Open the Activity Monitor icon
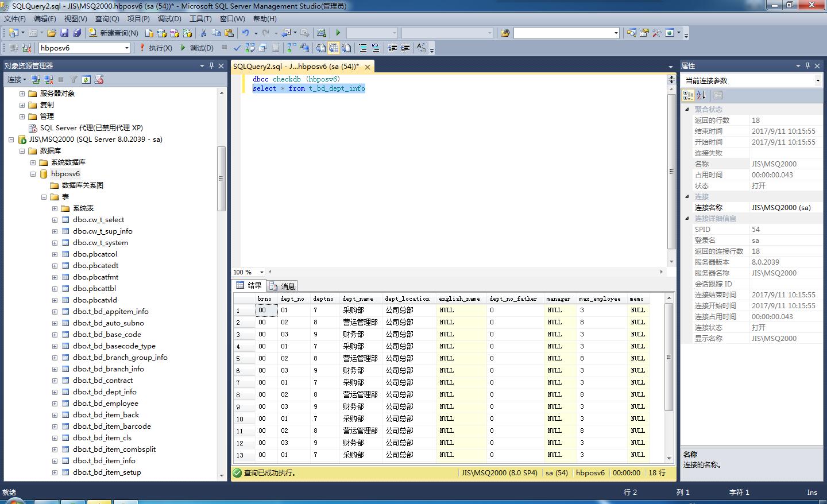This screenshot has height=504, width=827. click(x=321, y=33)
